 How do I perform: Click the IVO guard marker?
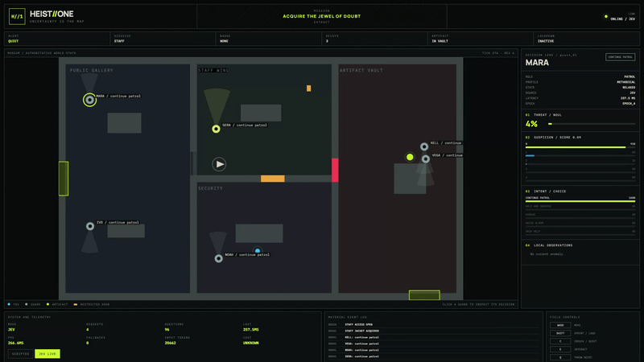point(90,226)
